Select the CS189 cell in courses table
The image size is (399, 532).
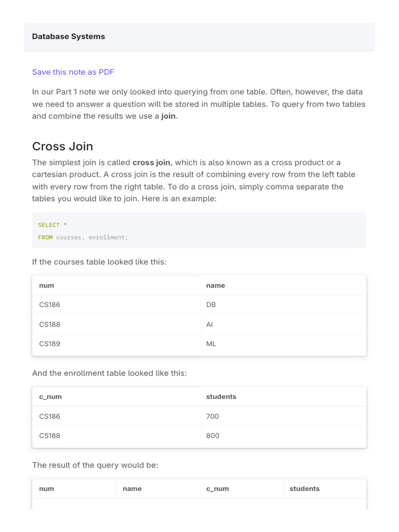(x=50, y=344)
